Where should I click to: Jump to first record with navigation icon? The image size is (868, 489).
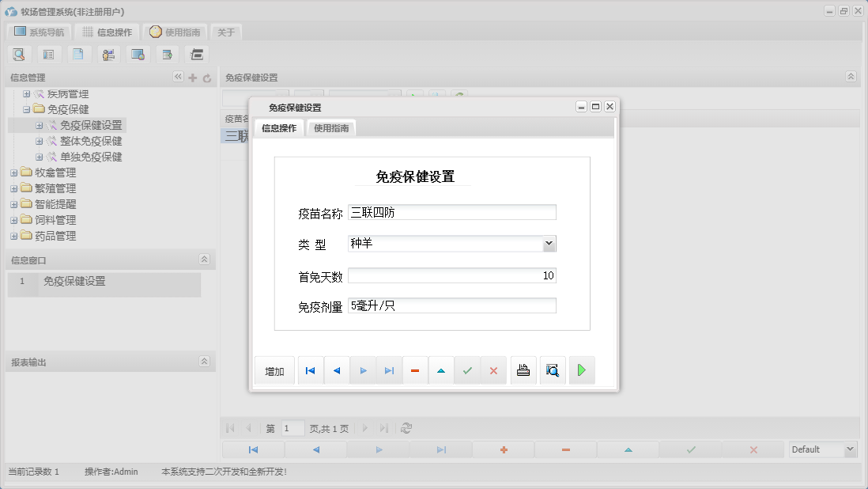(x=310, y=370)
